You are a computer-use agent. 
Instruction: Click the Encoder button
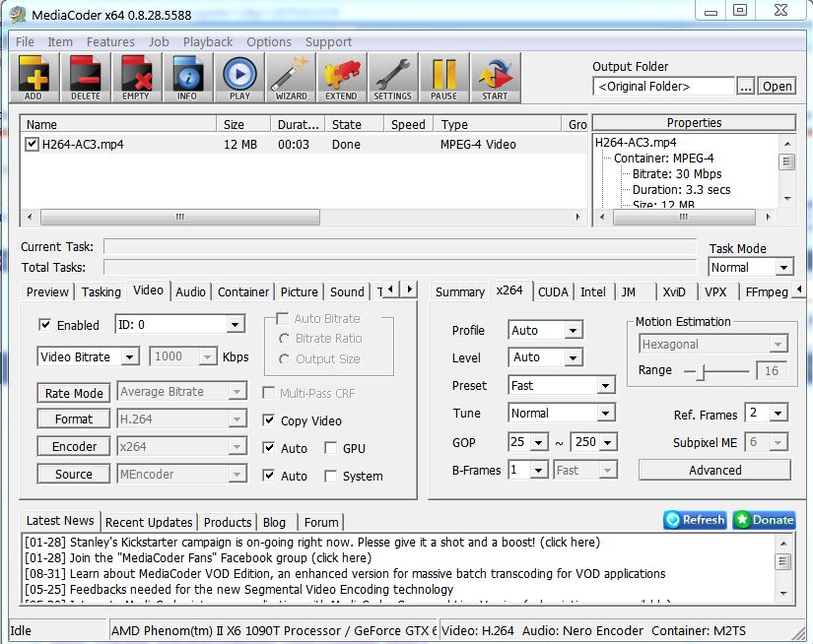click(x=74, y=446)
